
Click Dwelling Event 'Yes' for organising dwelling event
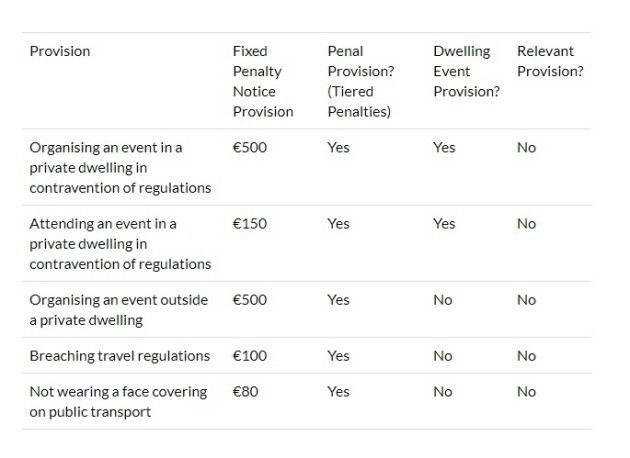[x=444, y=147]
